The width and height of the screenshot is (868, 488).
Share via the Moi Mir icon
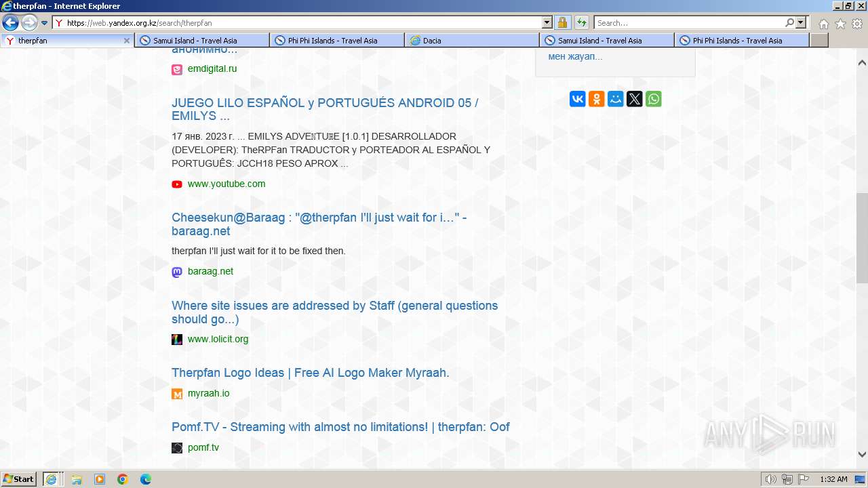[x=616, y=99]
